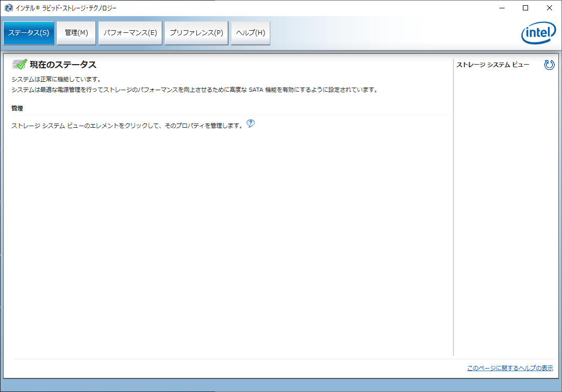
Task: Maximize the Rapid Storage window
Action: click(x=525, y=8)
